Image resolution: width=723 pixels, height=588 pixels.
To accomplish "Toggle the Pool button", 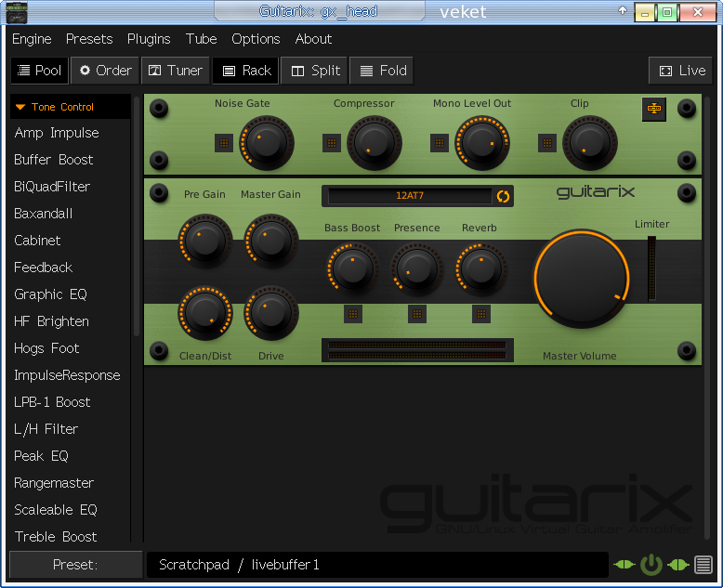I will pyautogui.click(x=40, y=71).
